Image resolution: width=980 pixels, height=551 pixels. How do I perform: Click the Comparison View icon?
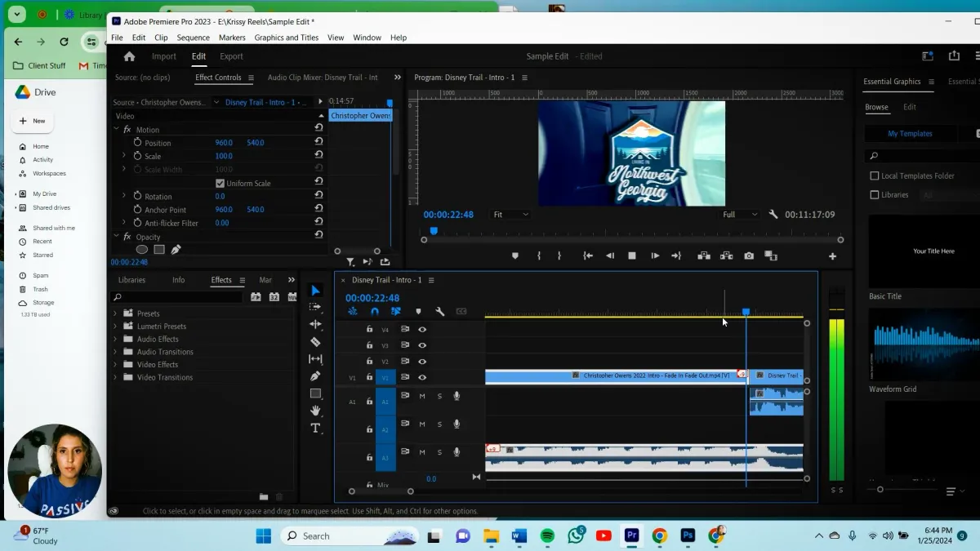[771, 256]
